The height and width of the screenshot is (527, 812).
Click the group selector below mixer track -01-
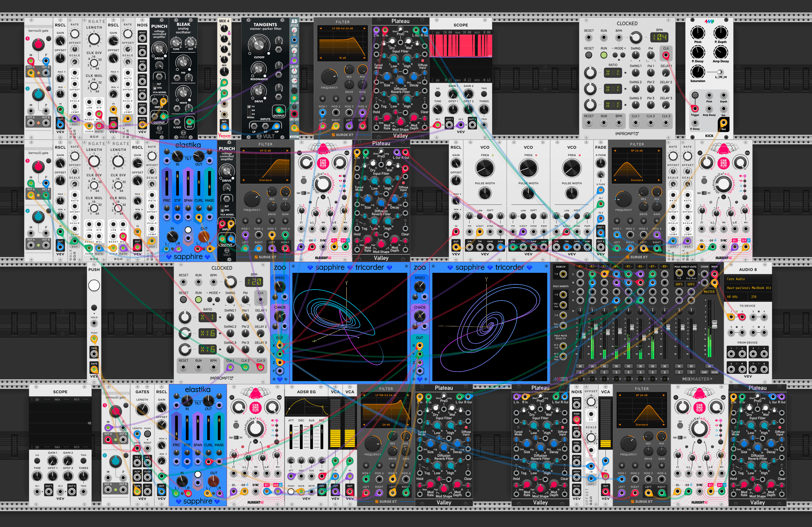click(580, 379)
